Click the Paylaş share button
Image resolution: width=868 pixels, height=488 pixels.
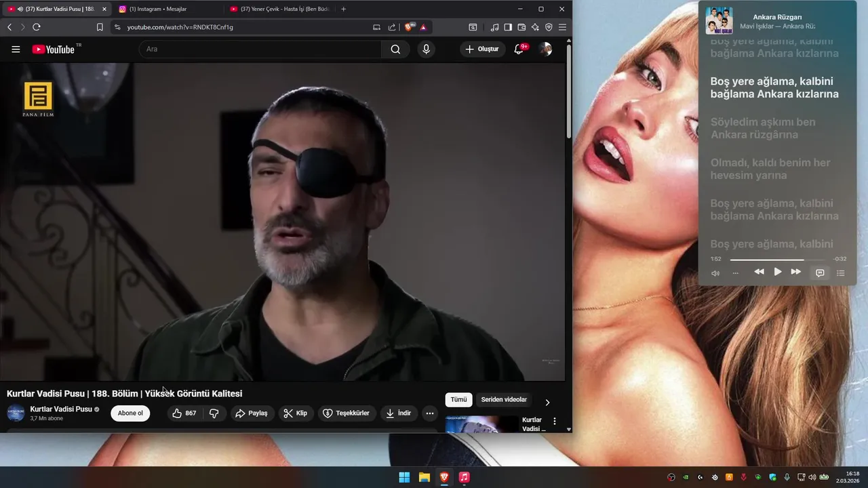tap(252, 413)
